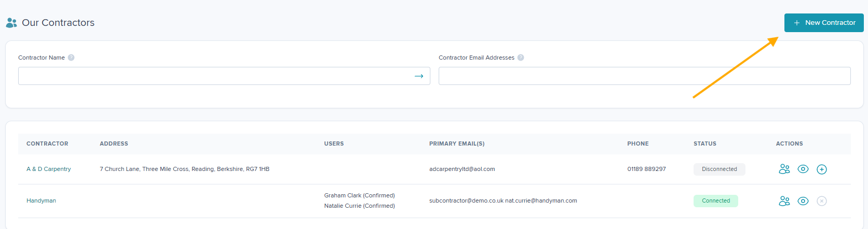Focus the Contractor Email Addresses field
Viewport: 868px width, 229px height.
645,76
